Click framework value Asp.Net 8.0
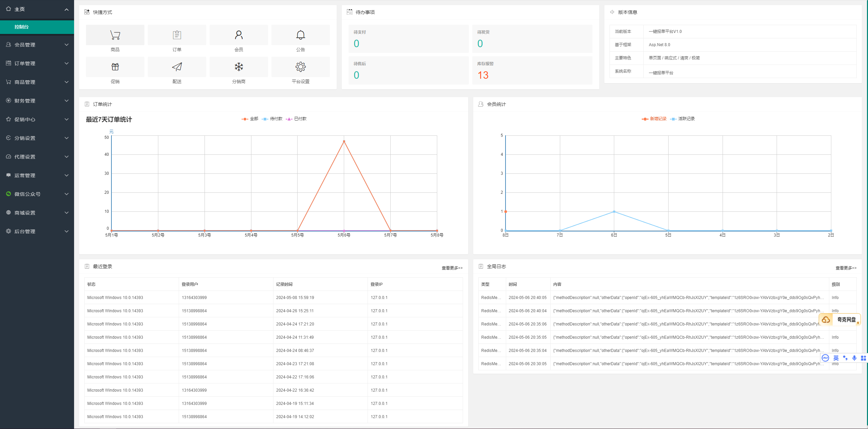 click(659, 45)
